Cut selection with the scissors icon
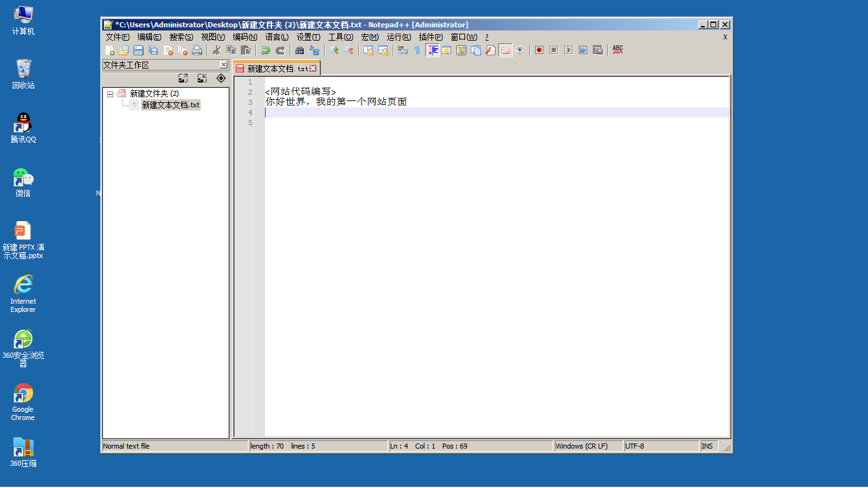This screenshot has height=488, width=868. click(x=217, y=50)
